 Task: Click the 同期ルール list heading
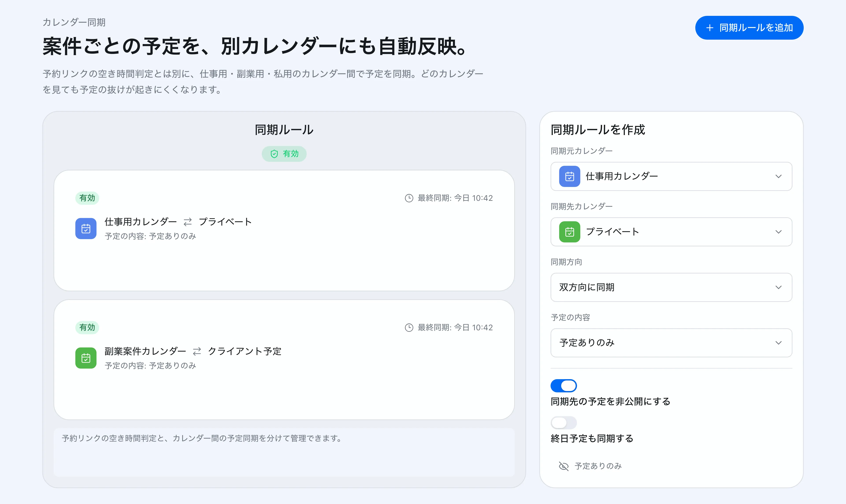point(284,130)
